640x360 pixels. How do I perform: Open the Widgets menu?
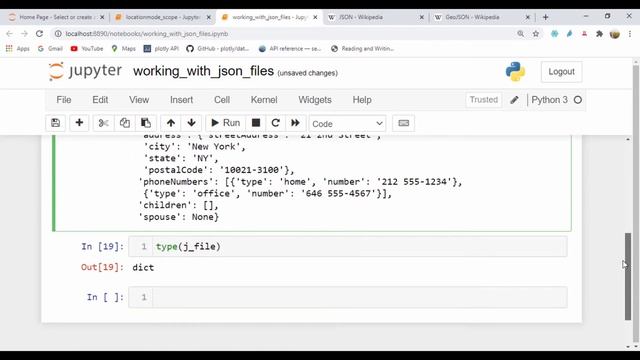[x=315, y=100]
